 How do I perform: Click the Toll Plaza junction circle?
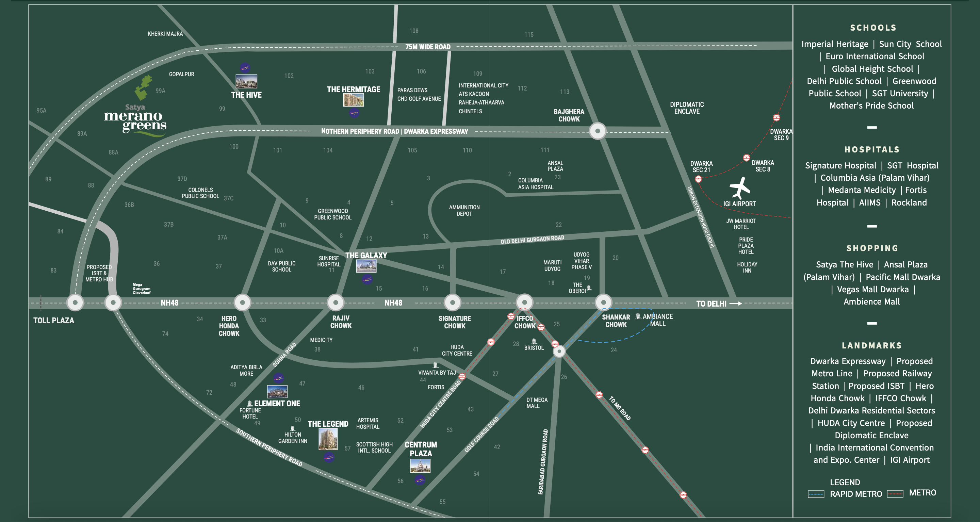[75, 303]
